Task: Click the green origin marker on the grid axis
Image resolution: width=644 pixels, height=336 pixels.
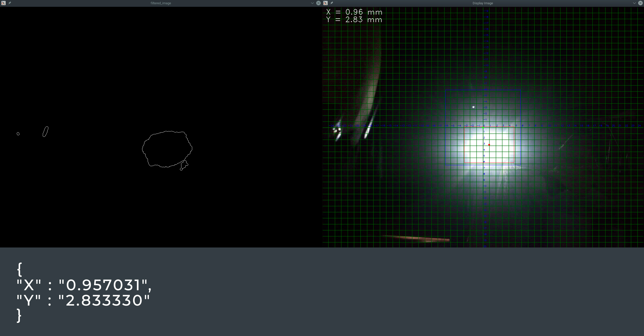Action: point(483,128)
